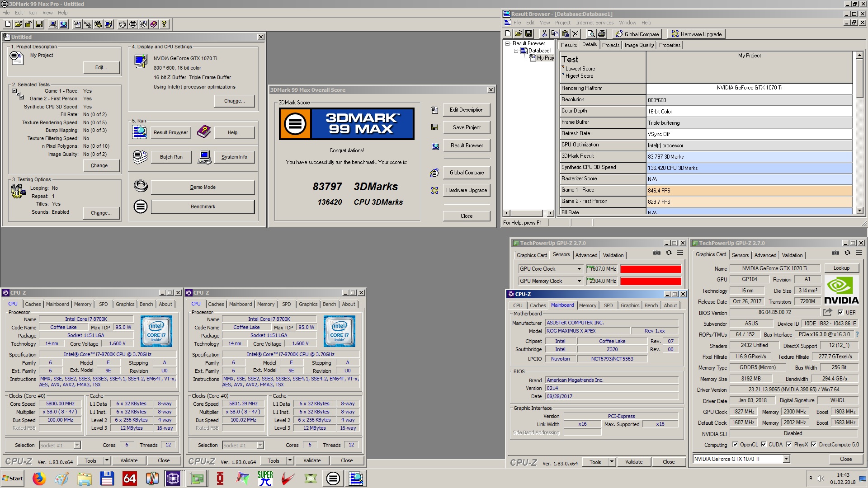Click Result Browser magnifier icon in 3DMark toolbar

[x=63, y=24]
